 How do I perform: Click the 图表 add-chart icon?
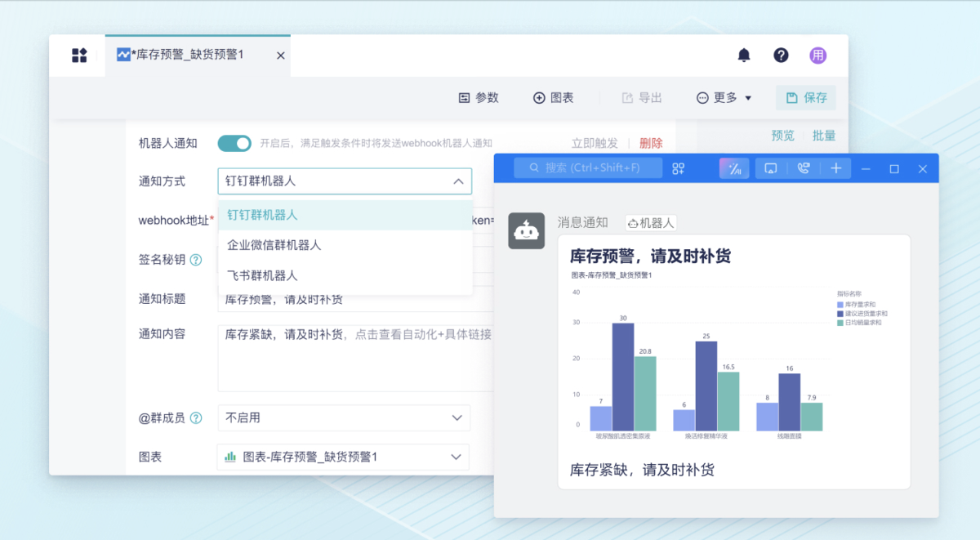(541, 97)
